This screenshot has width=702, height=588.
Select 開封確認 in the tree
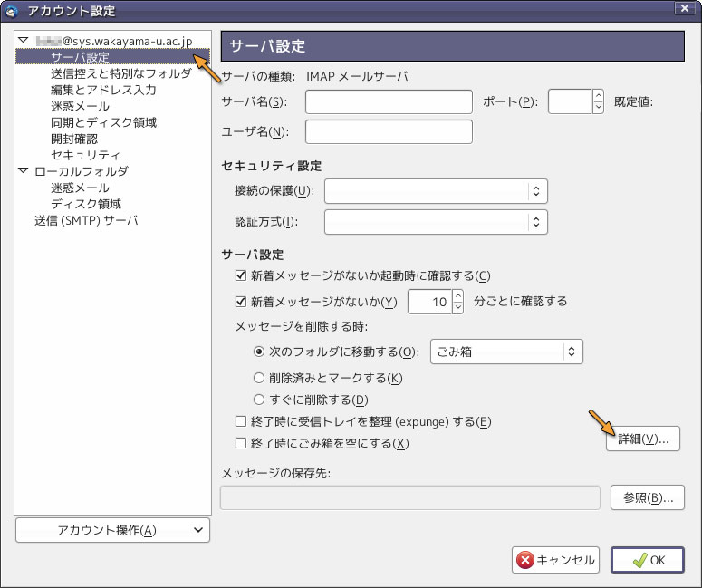pos(74,139)
